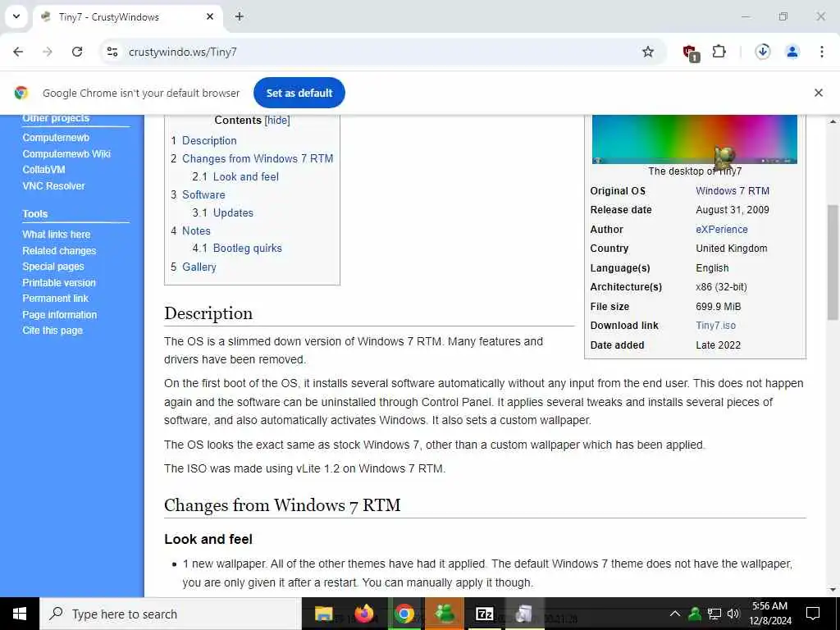Open What links here

click(57, 235)
